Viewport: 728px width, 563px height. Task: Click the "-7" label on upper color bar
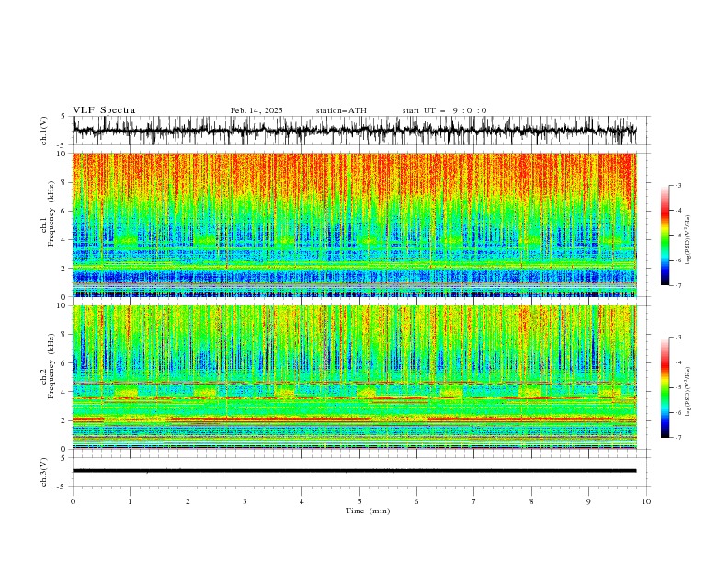677,285
